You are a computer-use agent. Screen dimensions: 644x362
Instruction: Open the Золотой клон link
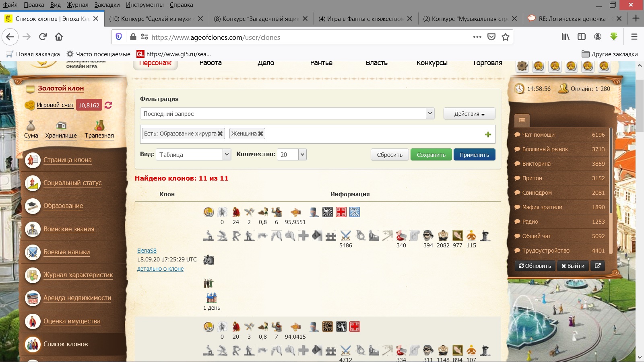(x=61, y=88)
